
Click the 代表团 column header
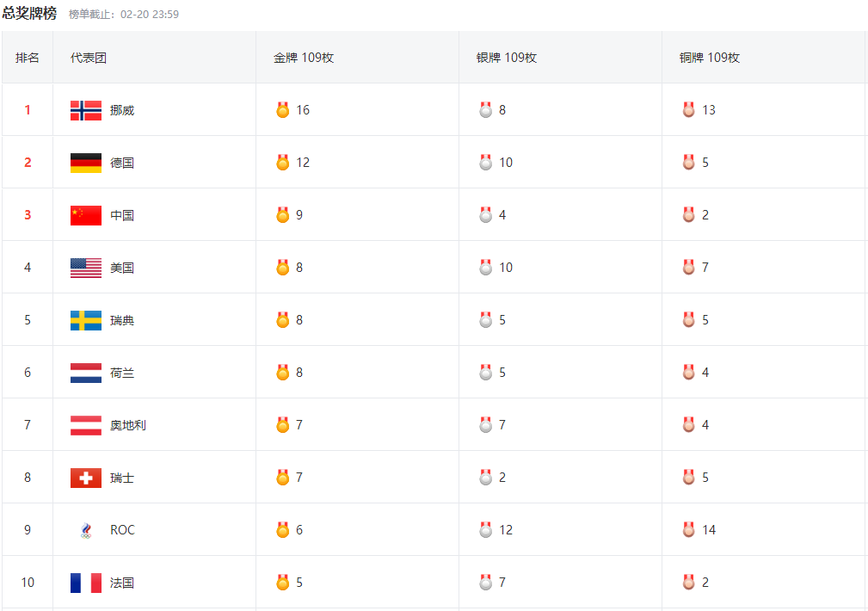click(89, 58)
